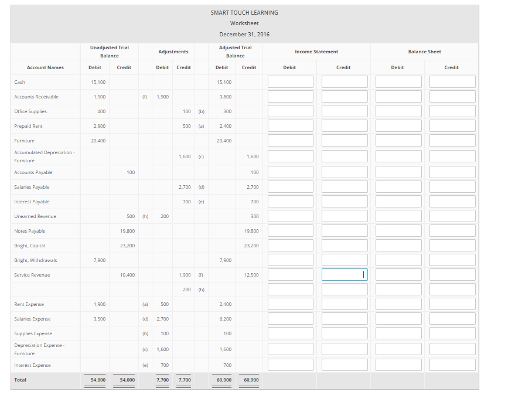Click the Accounts Payable Balance Sheet Credit field
The width and height of the screenshot is (532, 395).
pyautogui.click(x=451, y=172)
